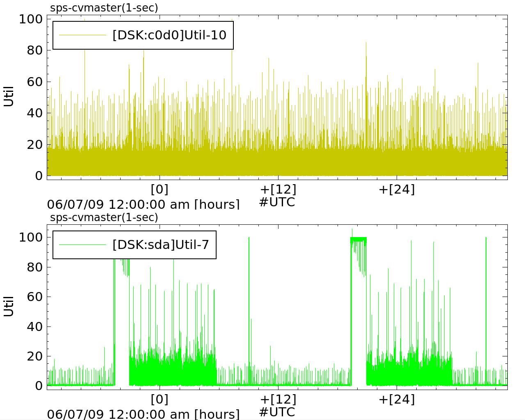Click the 100 y-axis tick on the c0d0 chart
This screenshot has height=420, width=525.
tap(30, 19)
